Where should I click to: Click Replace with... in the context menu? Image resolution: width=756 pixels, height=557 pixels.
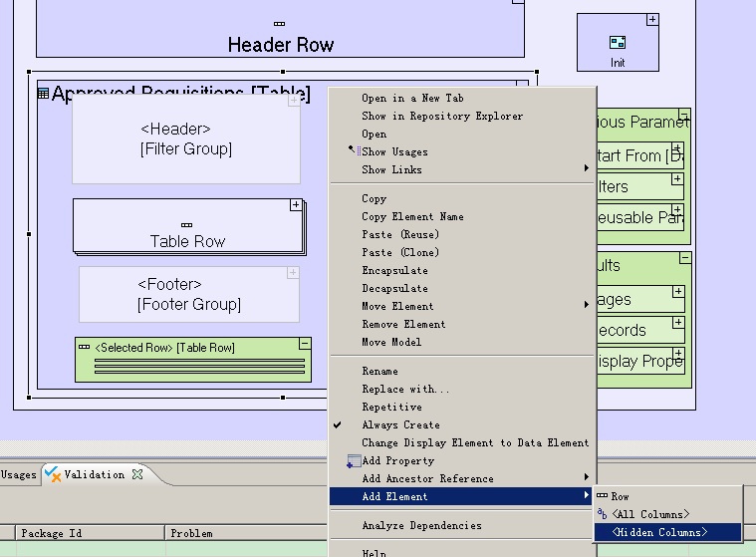click(x=405, y=389)
